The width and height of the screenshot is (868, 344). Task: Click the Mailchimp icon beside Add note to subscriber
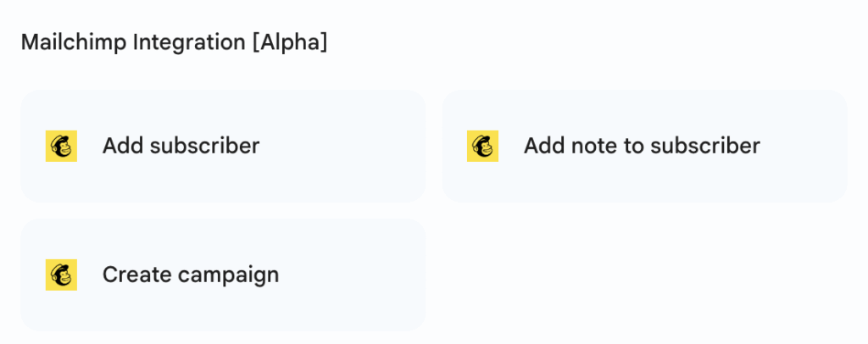[x=482, y=146]
